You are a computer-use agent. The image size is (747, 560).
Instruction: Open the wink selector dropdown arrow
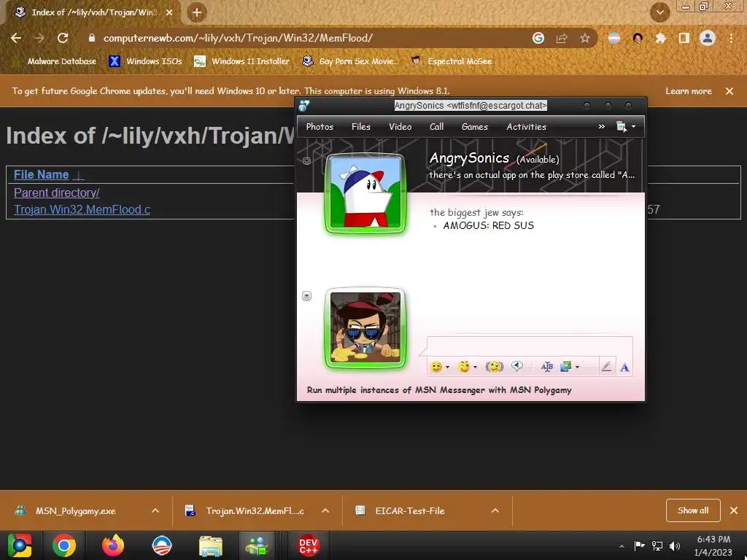point(475,367)
